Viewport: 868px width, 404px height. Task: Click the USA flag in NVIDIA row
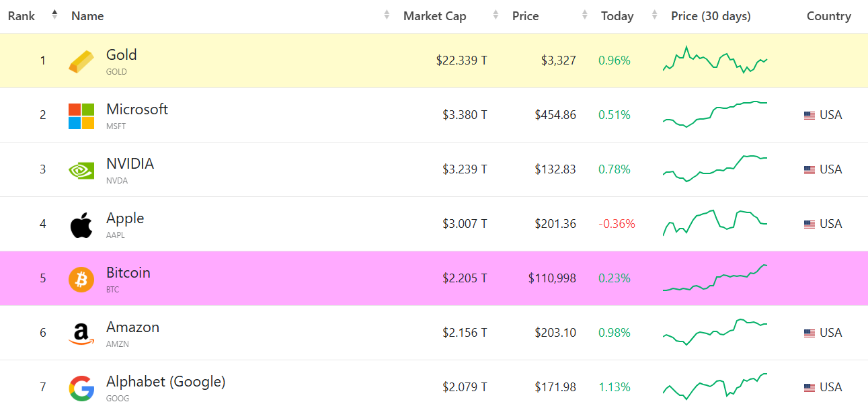tap(810, 170)
